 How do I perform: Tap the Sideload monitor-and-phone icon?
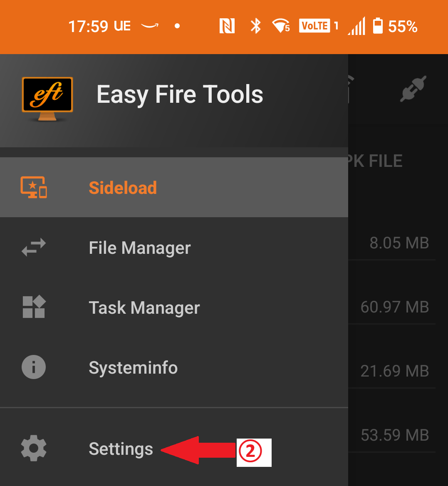pos(33,187)
